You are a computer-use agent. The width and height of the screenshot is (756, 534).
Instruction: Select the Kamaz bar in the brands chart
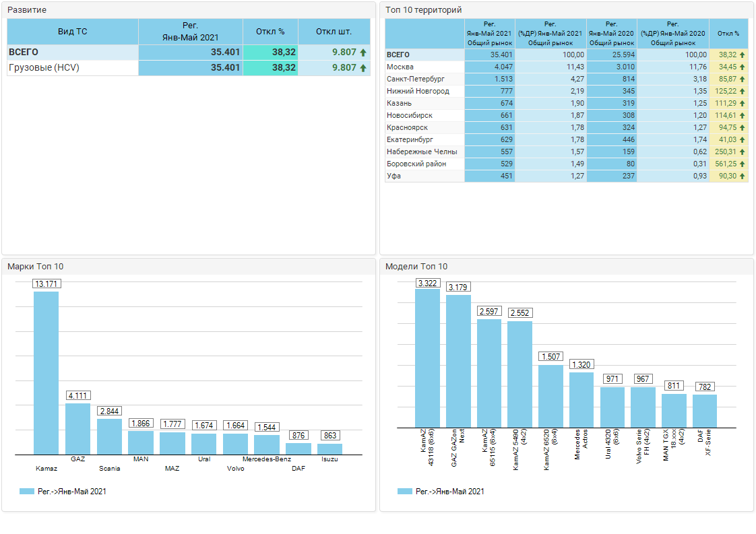coord(46,372)
